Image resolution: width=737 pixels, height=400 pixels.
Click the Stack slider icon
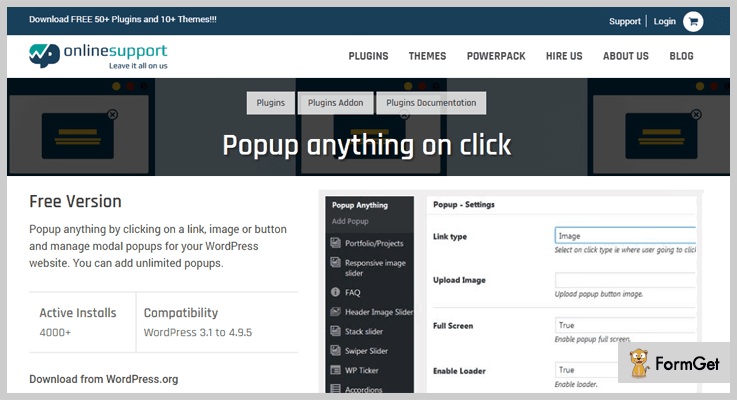point(335,331)
